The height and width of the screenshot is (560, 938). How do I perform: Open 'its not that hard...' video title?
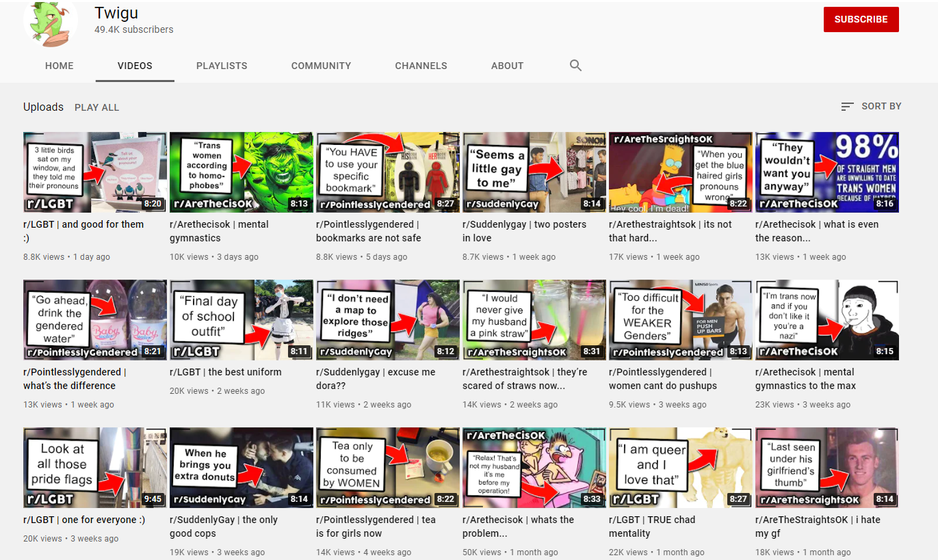coord(670,231)
